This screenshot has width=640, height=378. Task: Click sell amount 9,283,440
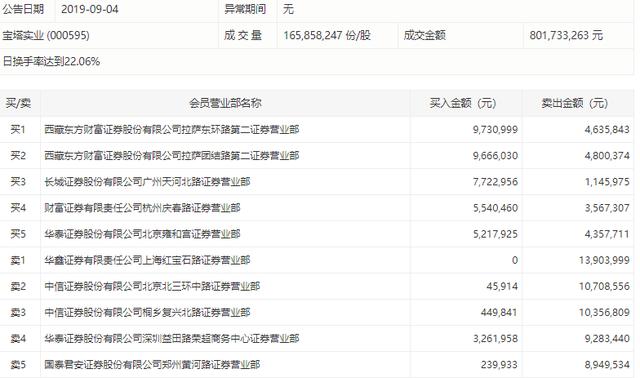click(607, 338)
